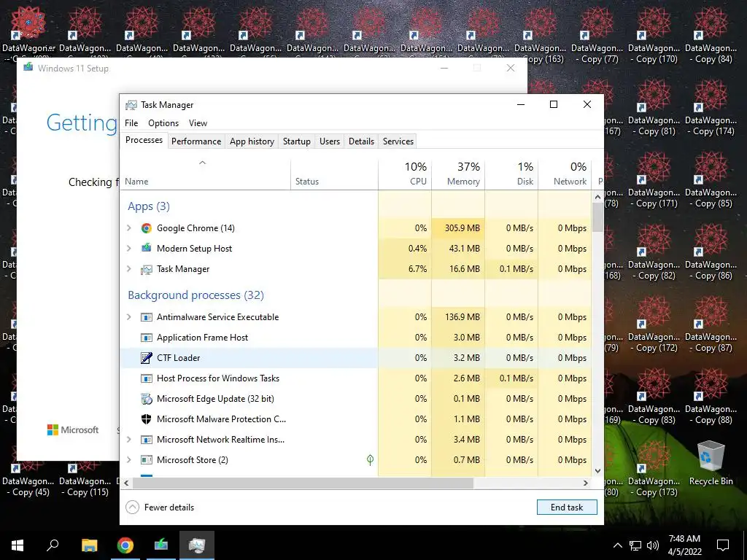747x560 pixels.
Task: Click the Microsoft Store process icon
Action: pos(146,460)
